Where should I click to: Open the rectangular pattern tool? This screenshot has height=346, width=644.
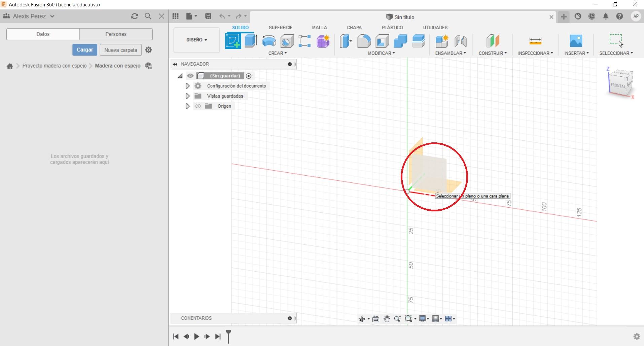[x=305, y=41]
